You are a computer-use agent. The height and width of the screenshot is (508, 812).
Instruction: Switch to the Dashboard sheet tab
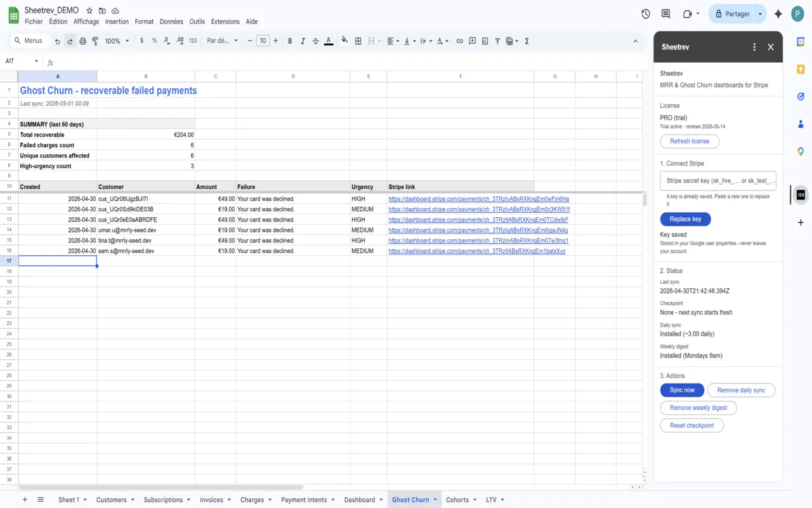tap(359, 500)
